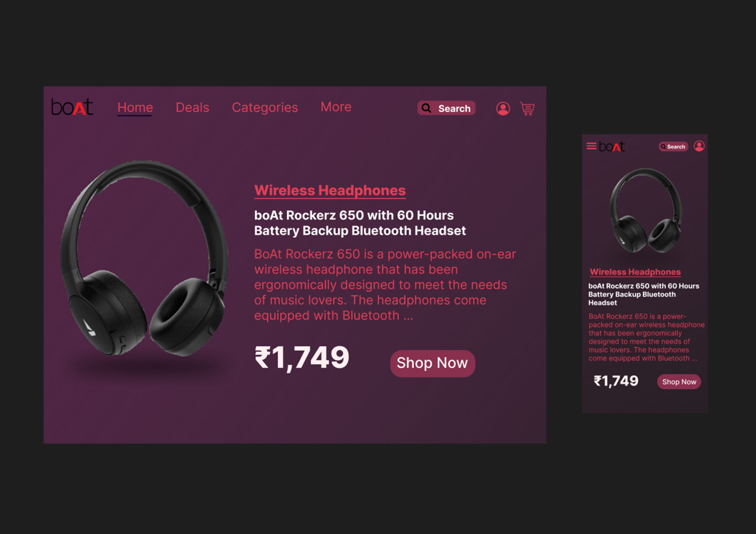Open the desktop Wireless Headphones link
756x534 pixels.
pos(330,191)
